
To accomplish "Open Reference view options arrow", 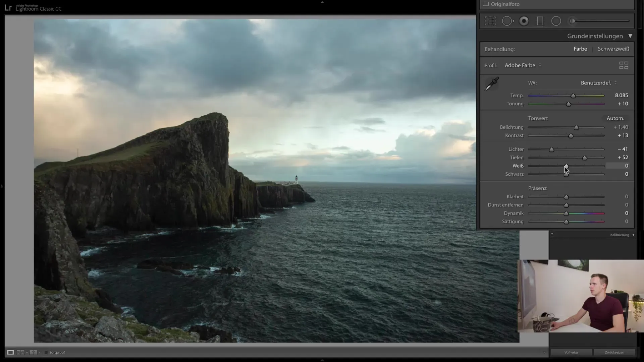I will 27,352.
